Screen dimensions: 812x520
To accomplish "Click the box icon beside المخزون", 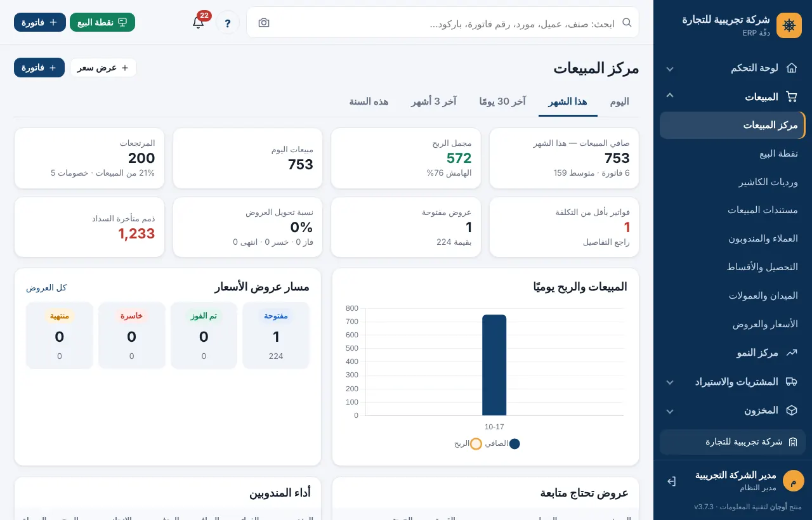I will 792,410.
